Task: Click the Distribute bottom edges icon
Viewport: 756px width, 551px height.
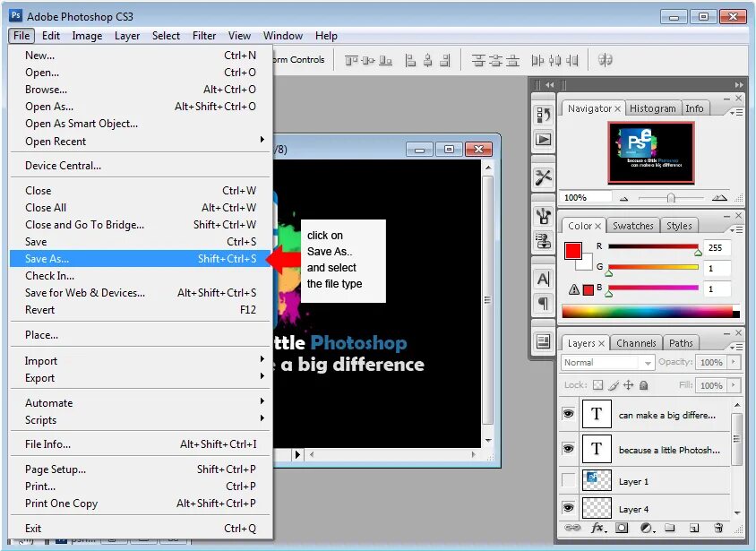Action: [513, 60]
